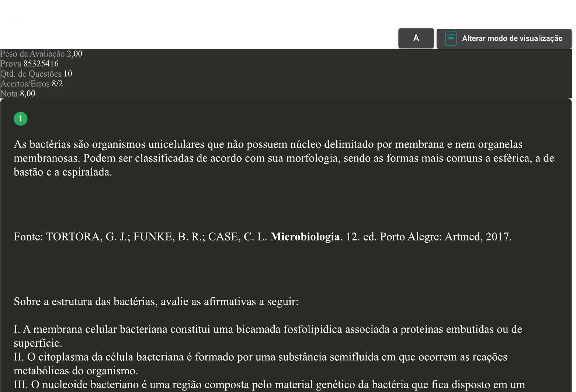Viewport: 576px width, 392px height.
Task: Click the Peso da Avaliação label
Action: coord(33,54)
